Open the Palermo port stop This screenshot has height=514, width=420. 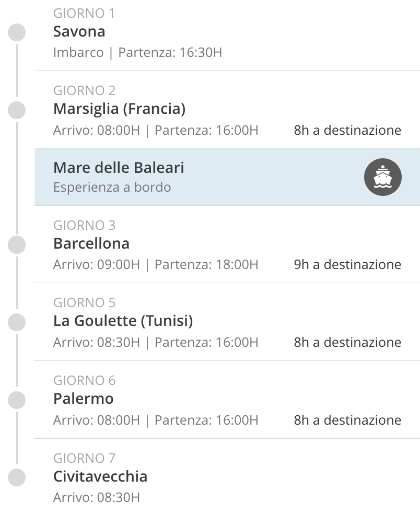84,399
